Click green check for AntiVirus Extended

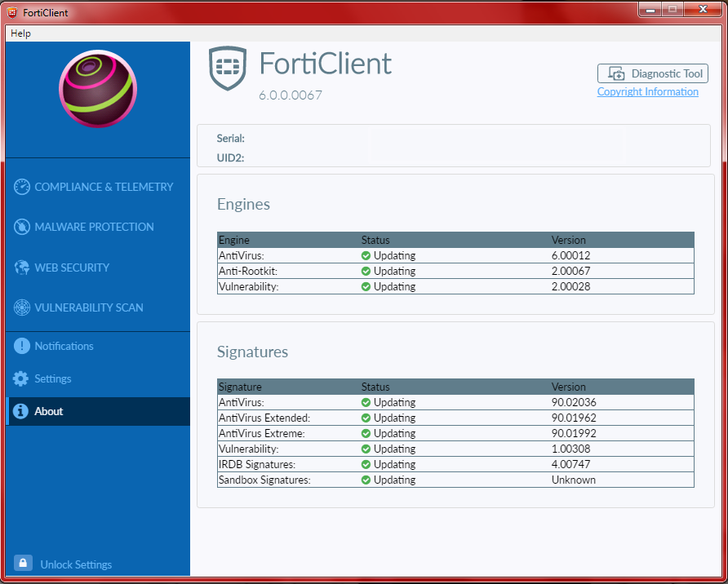(x=366, y=418)
